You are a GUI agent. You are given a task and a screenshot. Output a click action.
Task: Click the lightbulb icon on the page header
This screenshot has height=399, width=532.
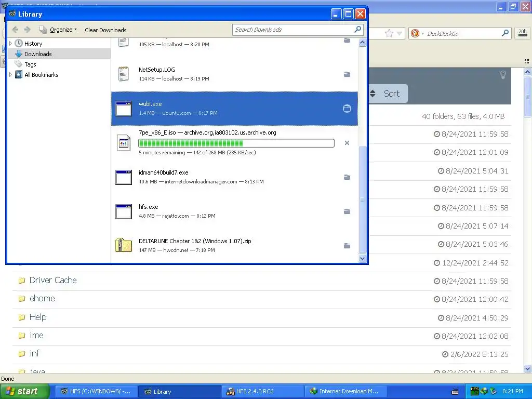click(x=503, y=75)
